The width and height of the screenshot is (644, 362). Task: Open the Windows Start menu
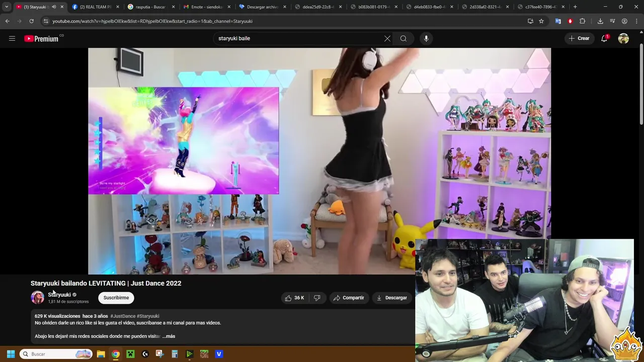click(11, 354)
